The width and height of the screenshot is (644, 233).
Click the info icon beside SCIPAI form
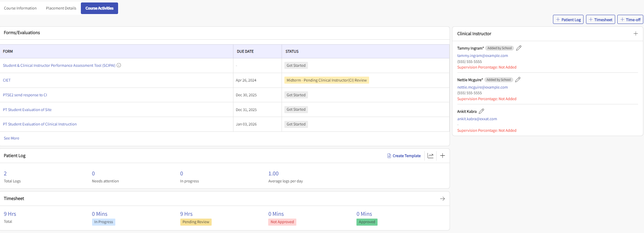pos(119,65)
